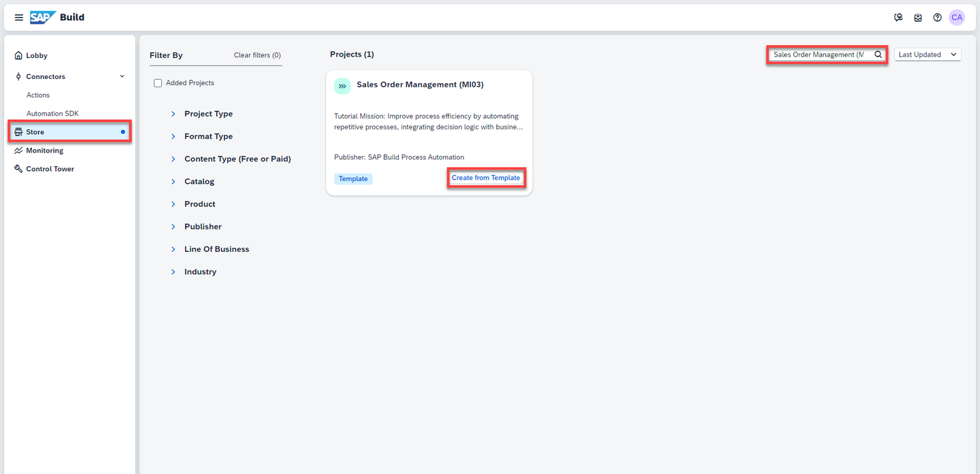Open the feedback chat icon in header

tap(898, 17)
